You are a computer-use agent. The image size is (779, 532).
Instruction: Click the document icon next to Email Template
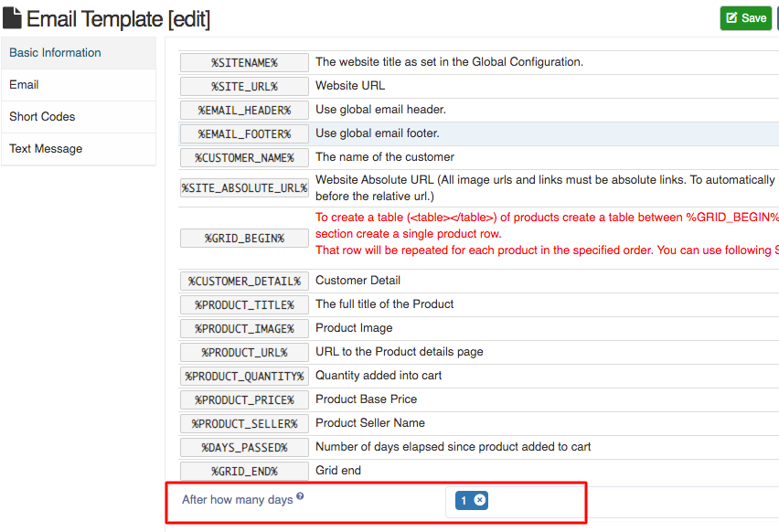pyautogui.click(x=12, y=18)
